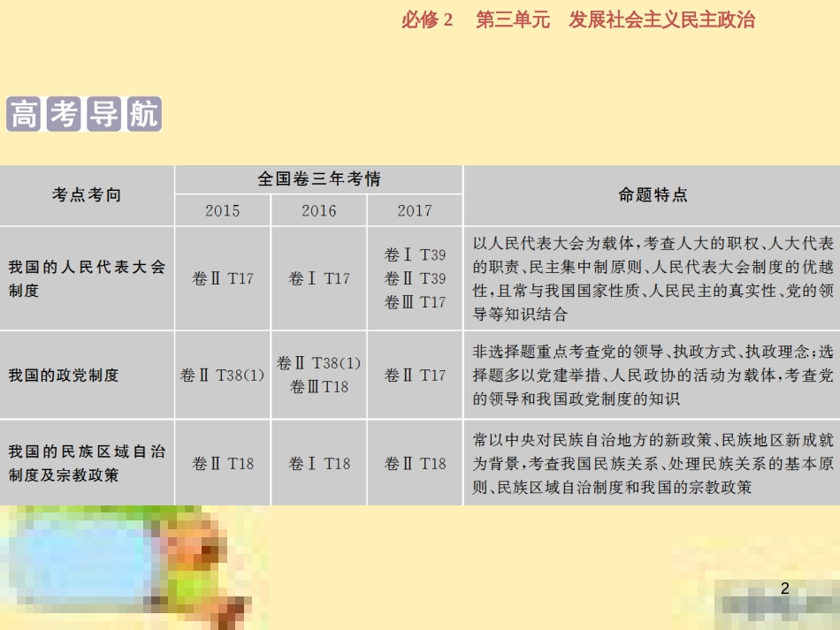
Task: Select the 导 character tile in the heading
Action: (102, 113)
